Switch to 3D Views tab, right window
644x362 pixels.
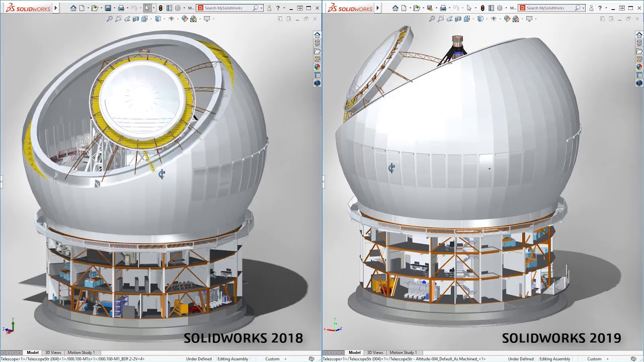click(375, 352)
